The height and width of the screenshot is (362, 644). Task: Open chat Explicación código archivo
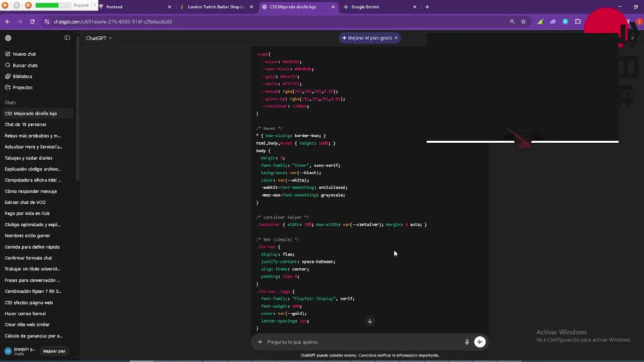coord(38,169)
